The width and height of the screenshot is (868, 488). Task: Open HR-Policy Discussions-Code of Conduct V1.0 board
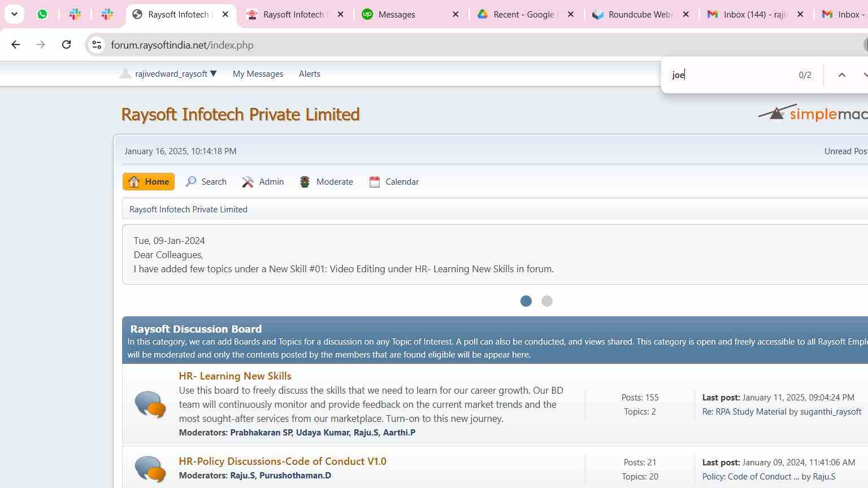point(283,461)
